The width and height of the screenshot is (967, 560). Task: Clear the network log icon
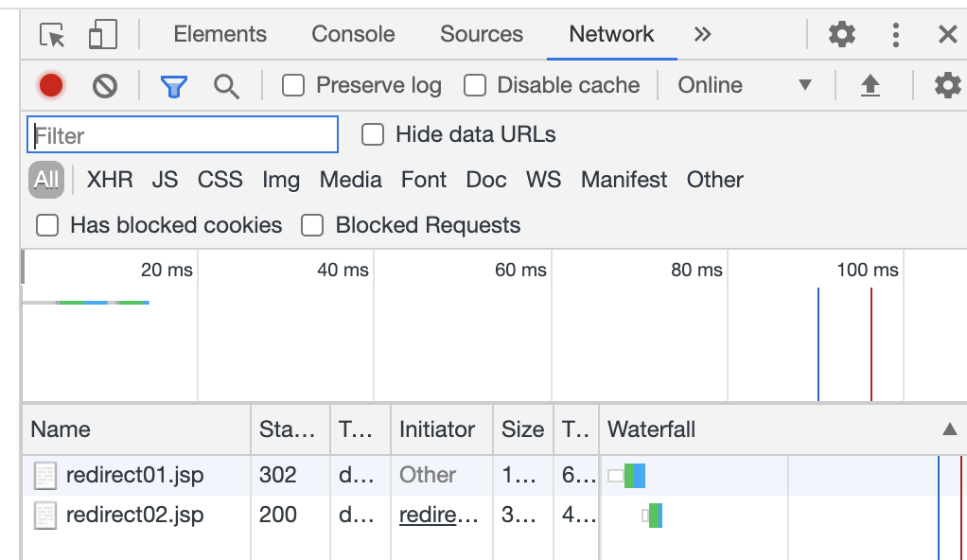[105, 86]
